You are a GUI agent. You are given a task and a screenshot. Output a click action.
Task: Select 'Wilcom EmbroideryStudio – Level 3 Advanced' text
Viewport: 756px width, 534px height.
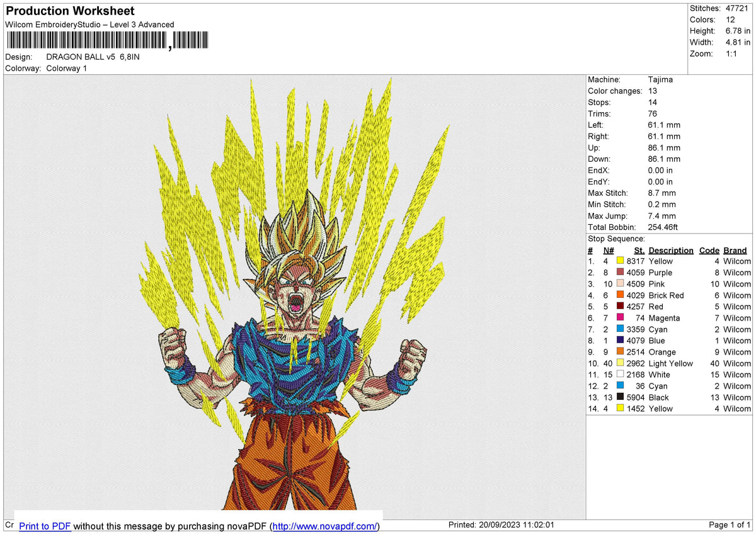tap(89, 25)
